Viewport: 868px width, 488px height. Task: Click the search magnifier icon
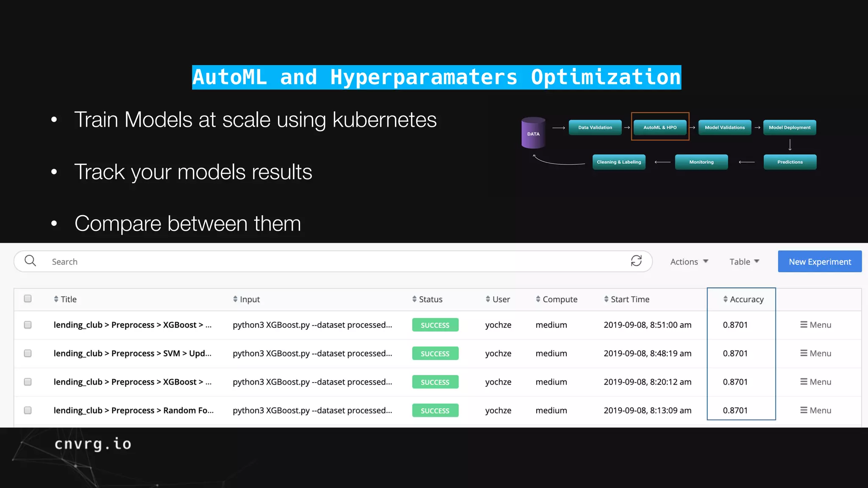pos(30,261)
